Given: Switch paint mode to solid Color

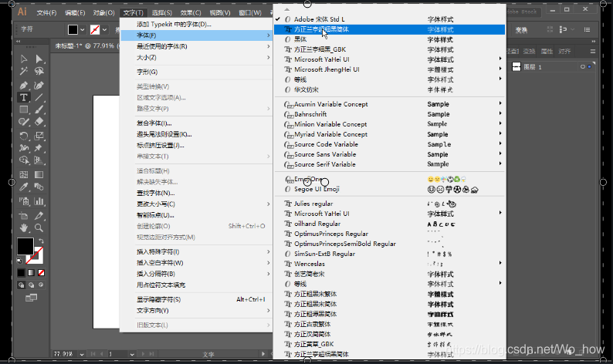Looking at the screenshot, I should [21, 272].
